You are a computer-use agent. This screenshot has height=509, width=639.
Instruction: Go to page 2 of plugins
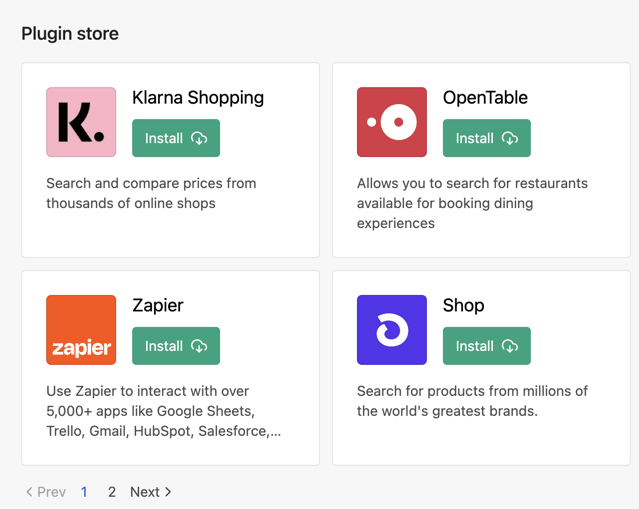(112, 492)
